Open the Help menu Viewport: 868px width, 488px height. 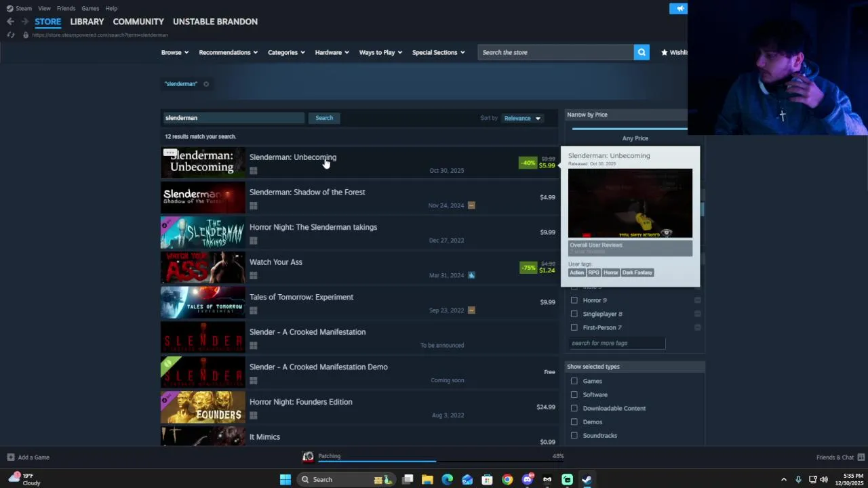pos(111,8)
